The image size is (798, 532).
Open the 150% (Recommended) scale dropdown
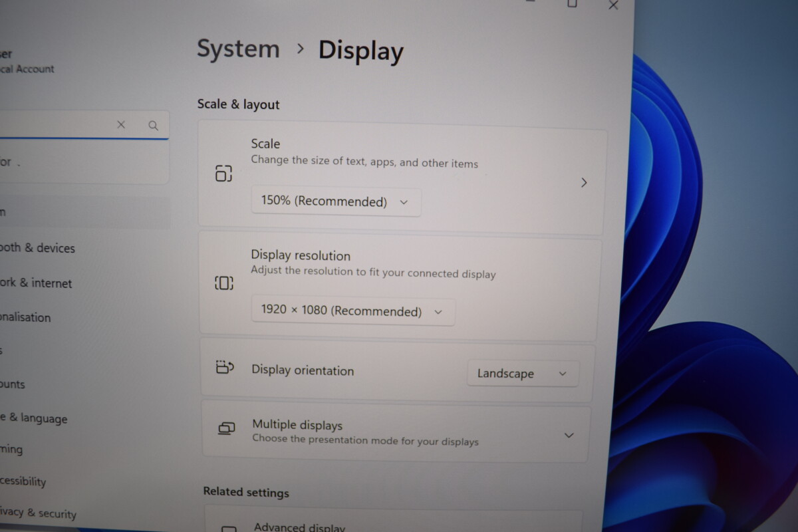pyautogui.click(x=336, y=201)
